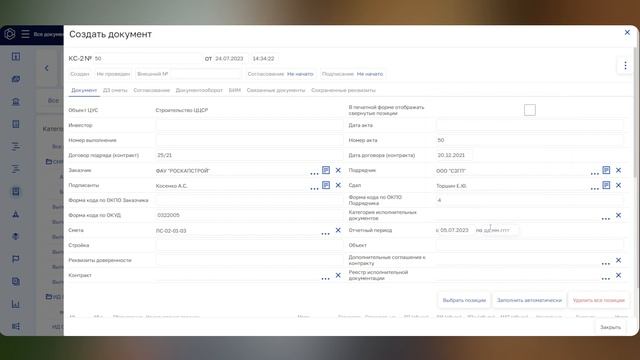Click the Удалить все позиции button
Screen dimensions: 640x360
598,300
